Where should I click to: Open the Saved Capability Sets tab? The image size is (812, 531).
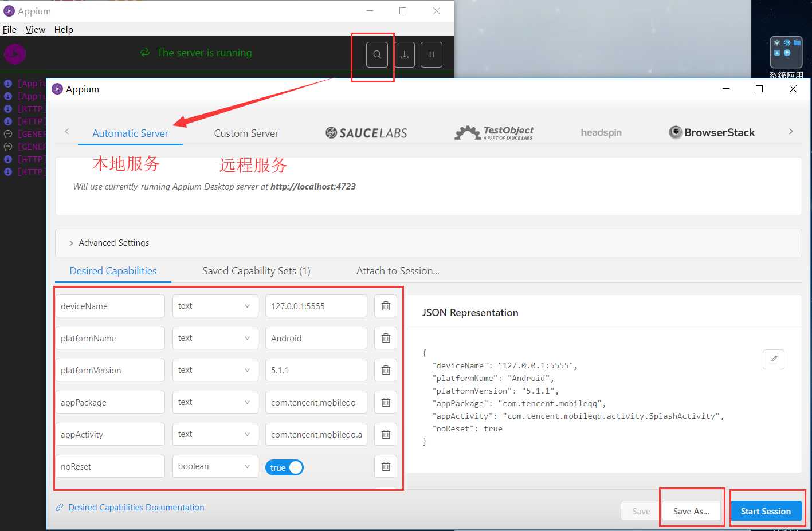256,271
